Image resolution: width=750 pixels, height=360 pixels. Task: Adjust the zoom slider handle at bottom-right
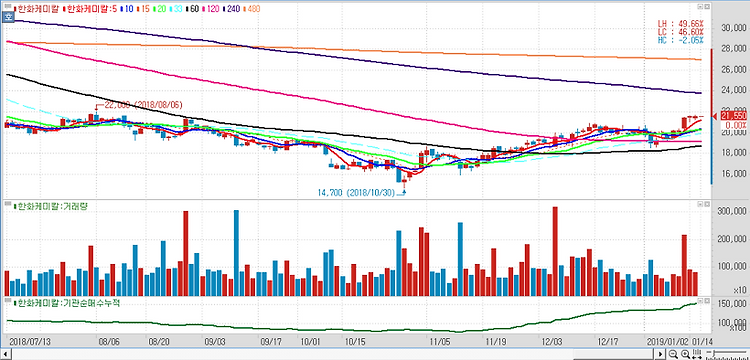[713, 354]
